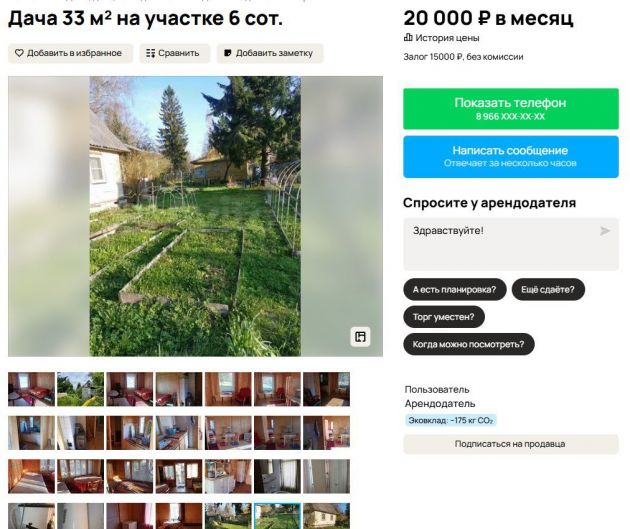Screen dimensions: 630x529
Task: Click the main garden photo to enlarge it
Action: (195, 216)
